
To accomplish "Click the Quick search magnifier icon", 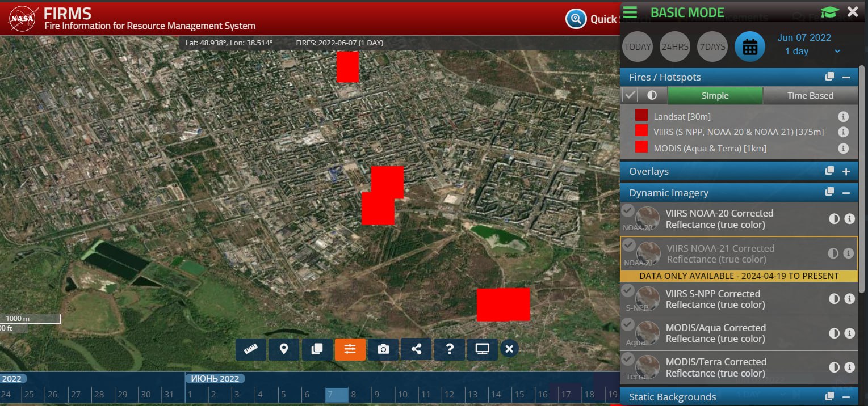I will (576, 19).
